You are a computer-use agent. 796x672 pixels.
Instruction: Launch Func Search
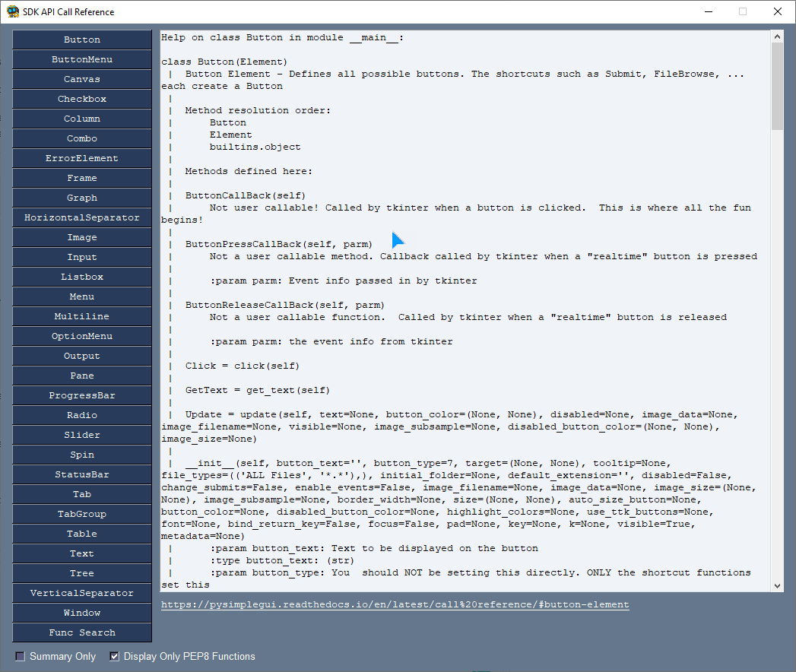pyautogui.click(x=81, y=632)
